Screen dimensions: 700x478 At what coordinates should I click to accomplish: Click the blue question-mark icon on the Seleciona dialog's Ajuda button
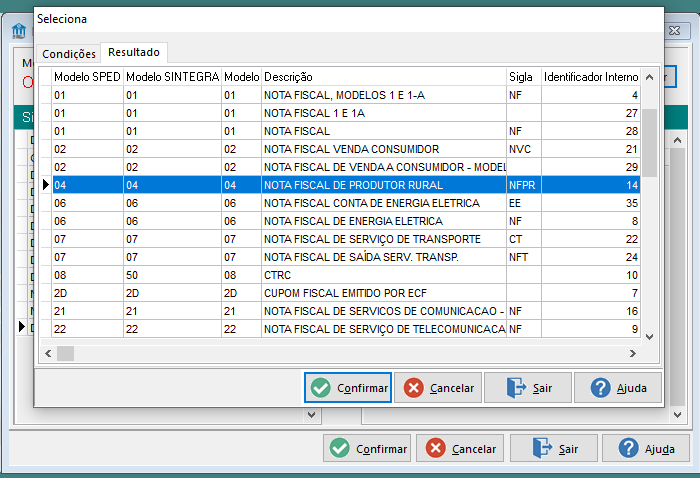[x=600, y=388]
